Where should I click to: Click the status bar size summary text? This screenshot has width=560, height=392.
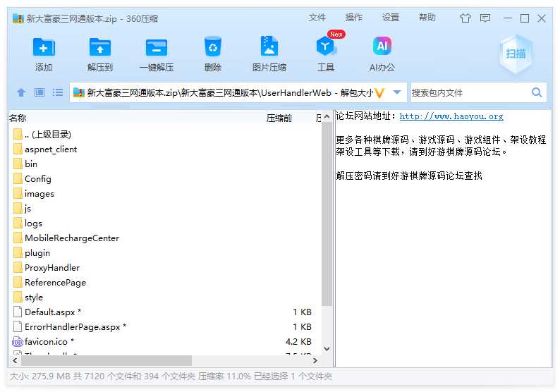click(171, 376)
